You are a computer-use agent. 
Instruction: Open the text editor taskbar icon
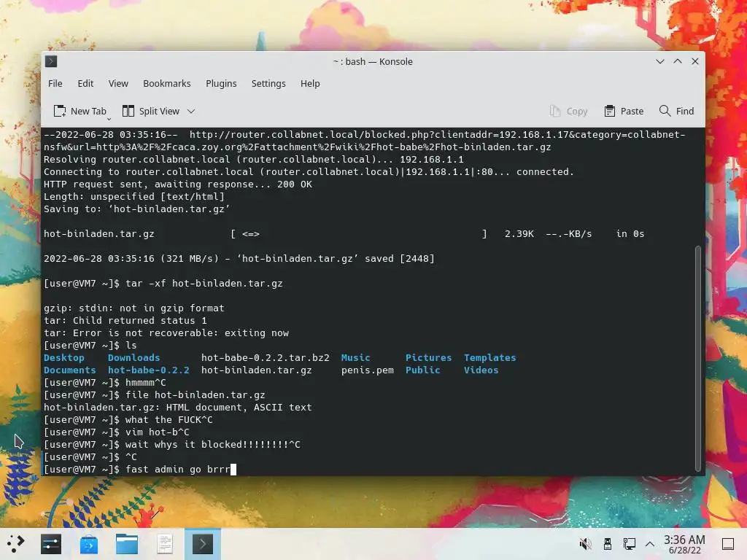pyautogui.click(x=165, y=544)
